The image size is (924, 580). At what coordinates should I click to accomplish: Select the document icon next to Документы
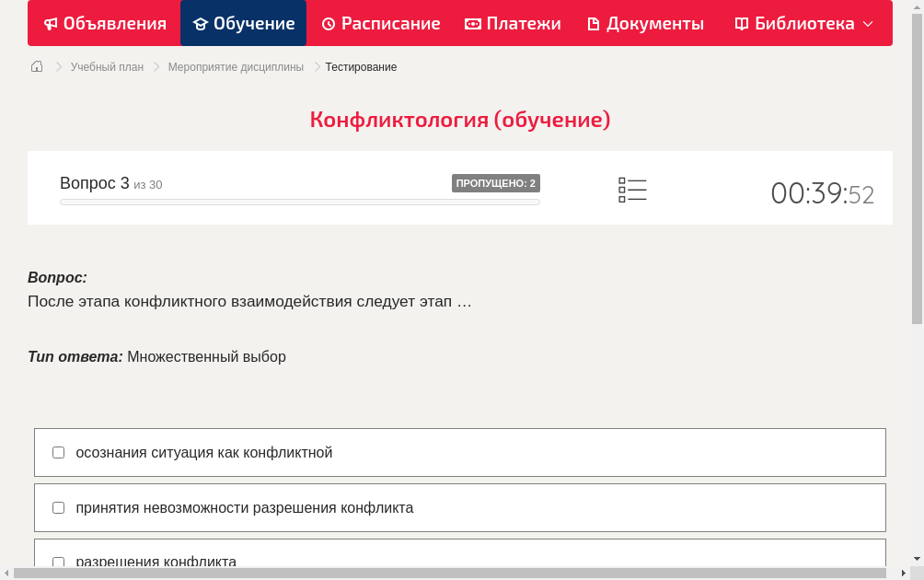click(x=594, y=23)
